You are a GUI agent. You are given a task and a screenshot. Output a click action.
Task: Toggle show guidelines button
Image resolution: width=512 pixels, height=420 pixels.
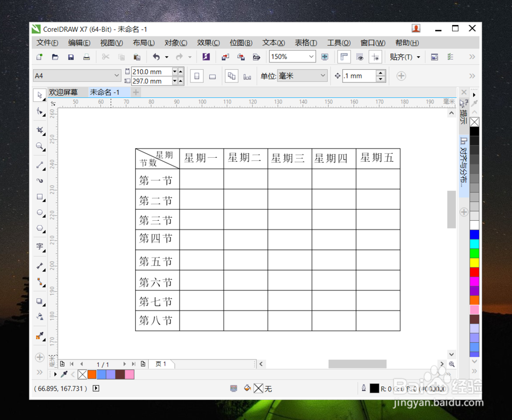point(375,57)
